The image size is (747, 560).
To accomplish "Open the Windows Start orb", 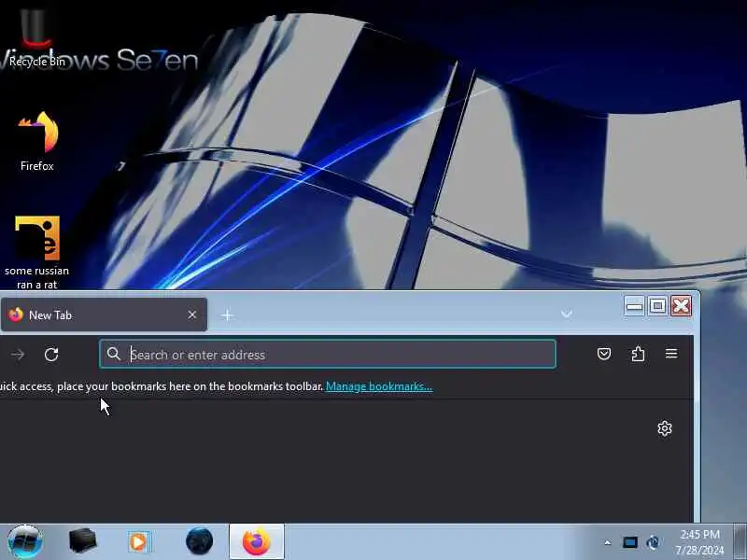I will click(x=25, y=541).
